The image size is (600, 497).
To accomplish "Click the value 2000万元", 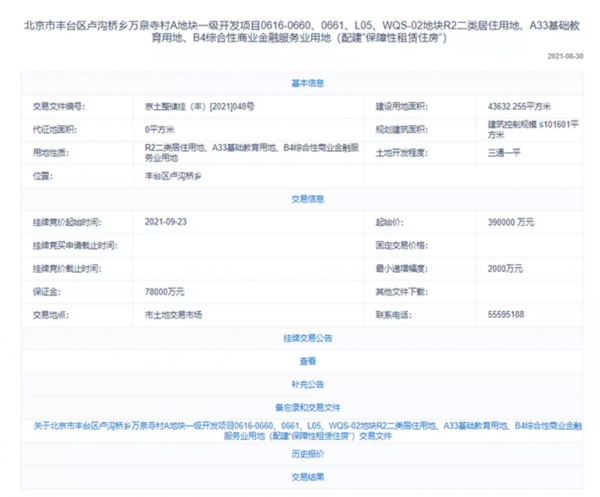I will (x=505, y=269).
